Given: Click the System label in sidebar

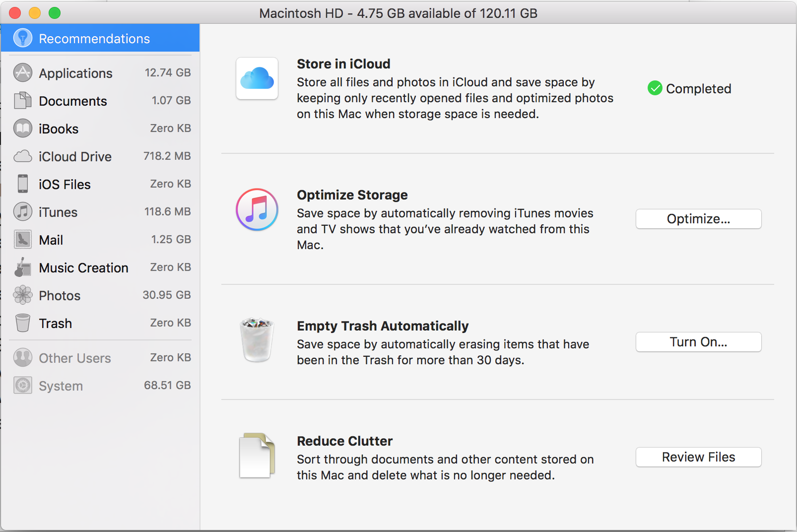Looking at the screenshot, I should pos(61,386).
